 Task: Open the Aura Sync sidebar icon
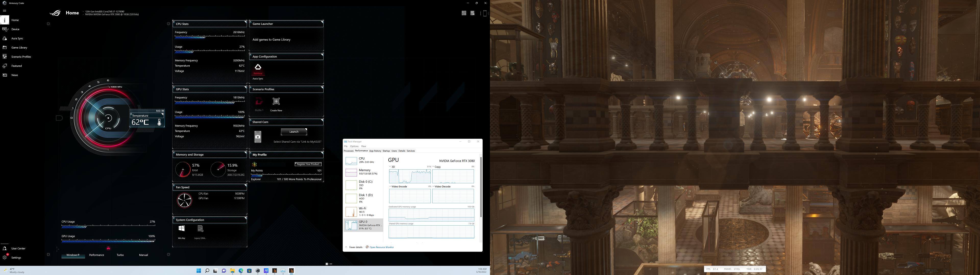pos(5,38)
